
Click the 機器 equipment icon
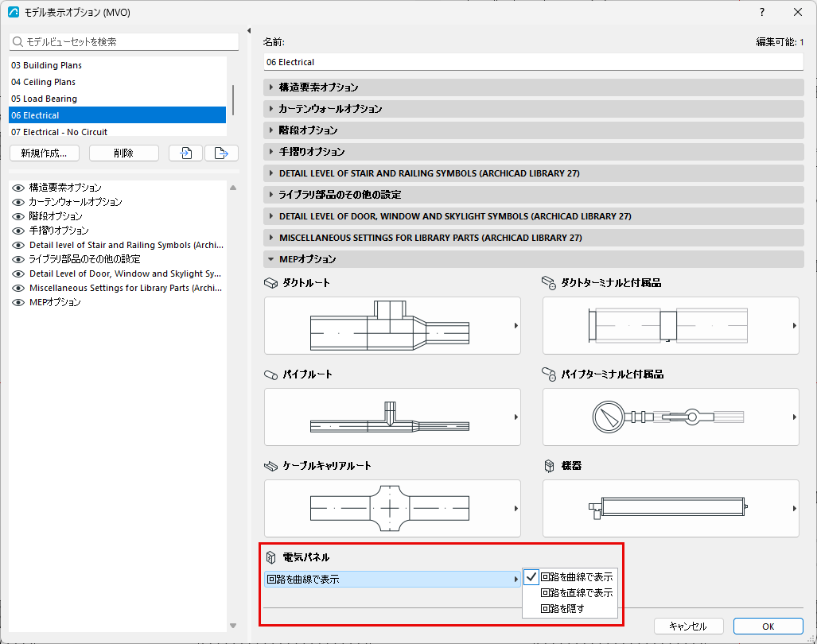[549, 466]
